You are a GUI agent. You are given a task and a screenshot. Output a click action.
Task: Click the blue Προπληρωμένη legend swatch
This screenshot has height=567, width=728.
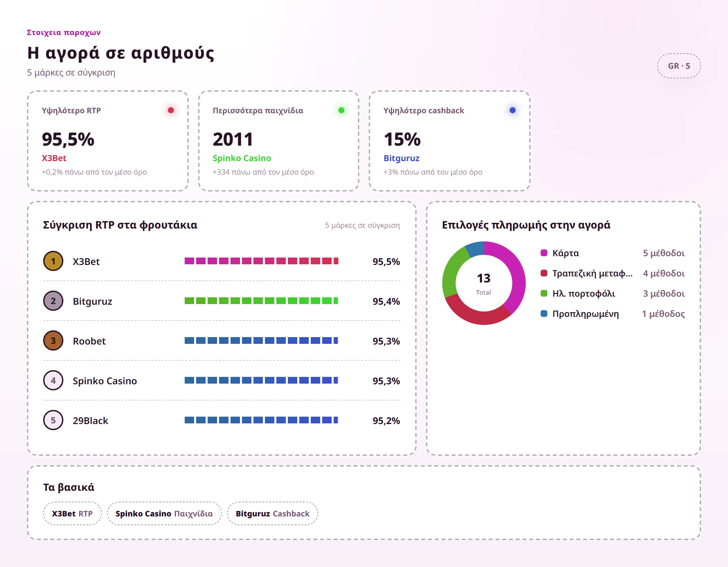[544, 314]
